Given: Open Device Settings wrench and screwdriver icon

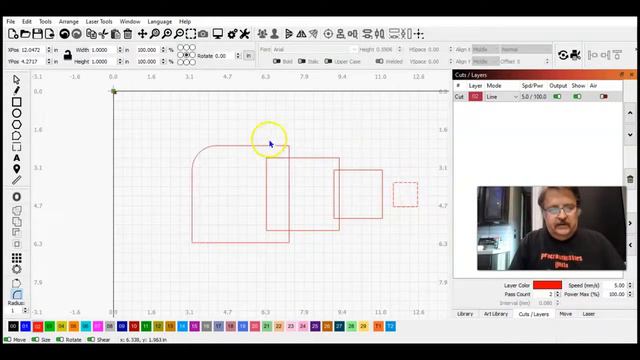Looking at the screenshot, I should [x=244, y=34].
